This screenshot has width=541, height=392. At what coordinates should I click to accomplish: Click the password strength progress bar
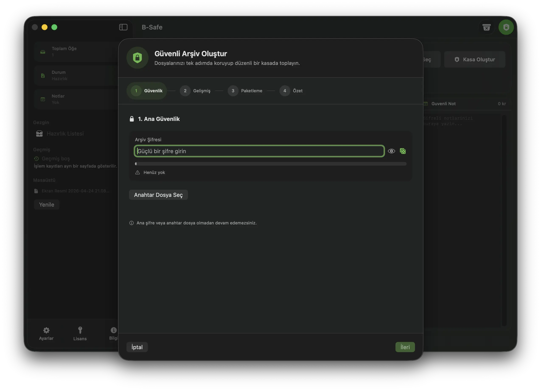pyautogui.click(x=270, y=164)
